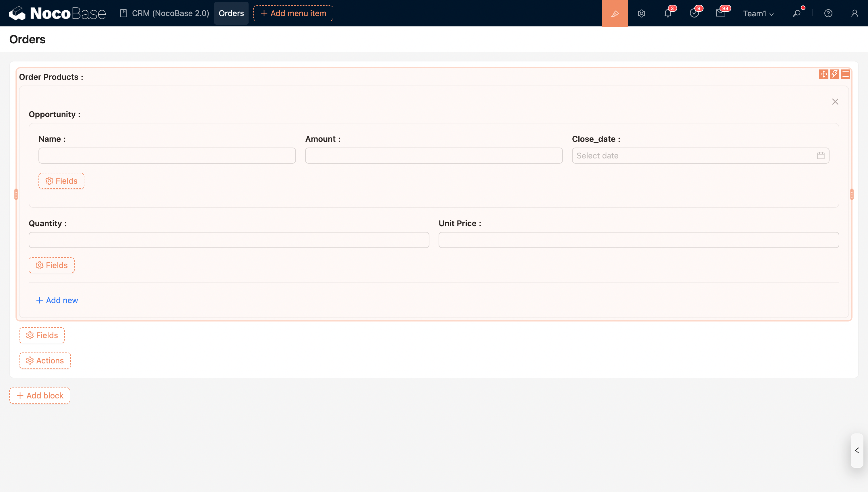Expand the Team1 dropdown
Screen dimensions: 868x492
(x=758, y=13)
